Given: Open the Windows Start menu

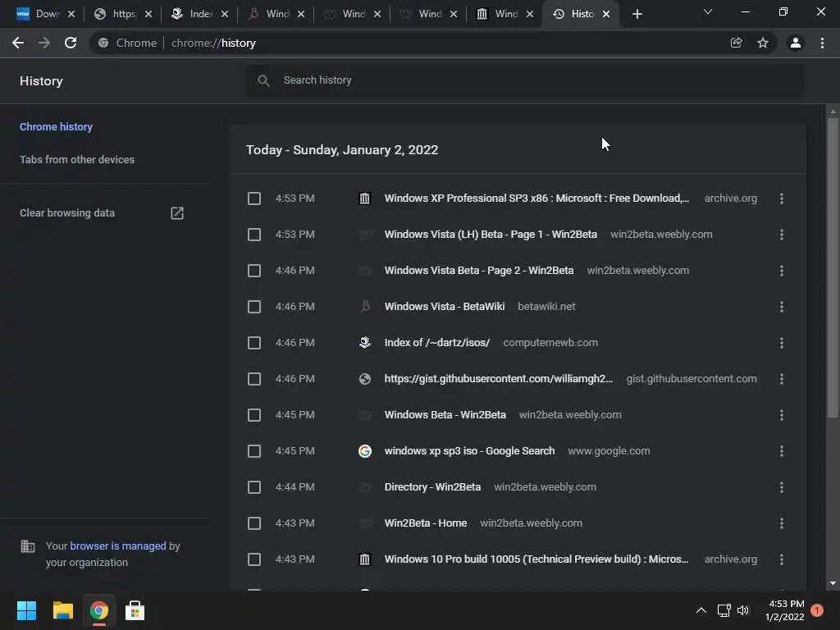Looking at the screenshot, I should pos(26,610).
